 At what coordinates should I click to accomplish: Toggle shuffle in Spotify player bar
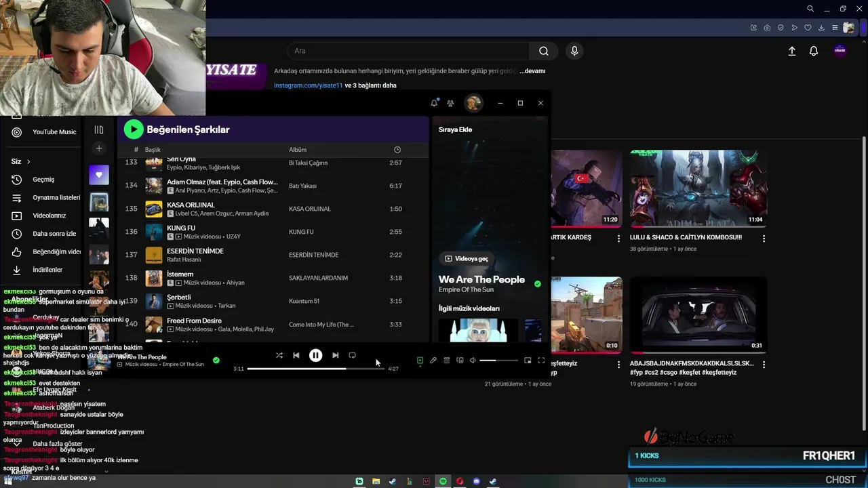pyautogui.click(x=279, y=355)
